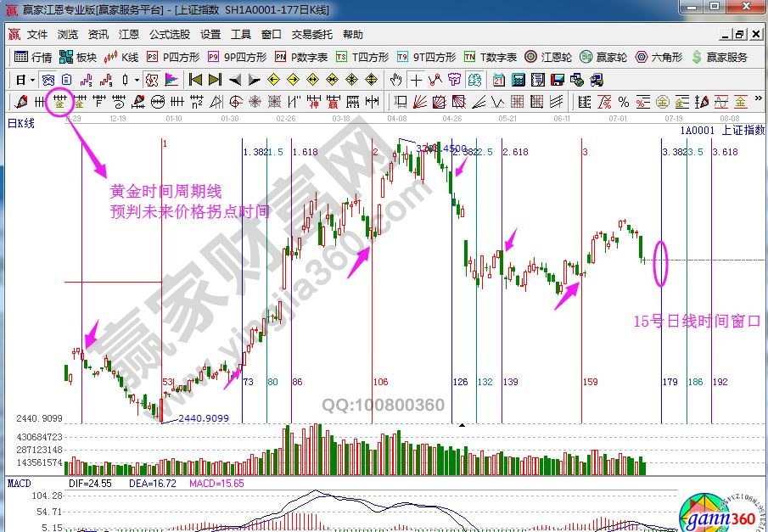Click the calendar icon showing 21
768x532 pixels.
tap(498, 80)
